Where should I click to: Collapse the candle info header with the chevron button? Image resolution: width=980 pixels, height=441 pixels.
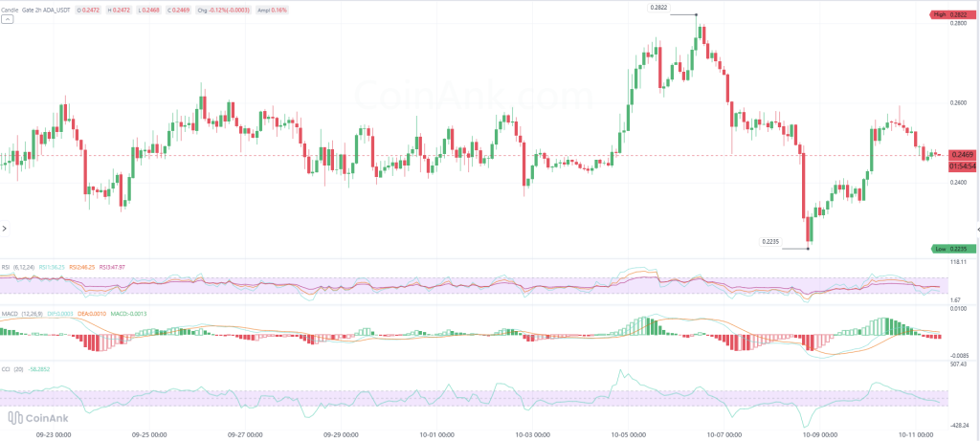coord(8,19)
